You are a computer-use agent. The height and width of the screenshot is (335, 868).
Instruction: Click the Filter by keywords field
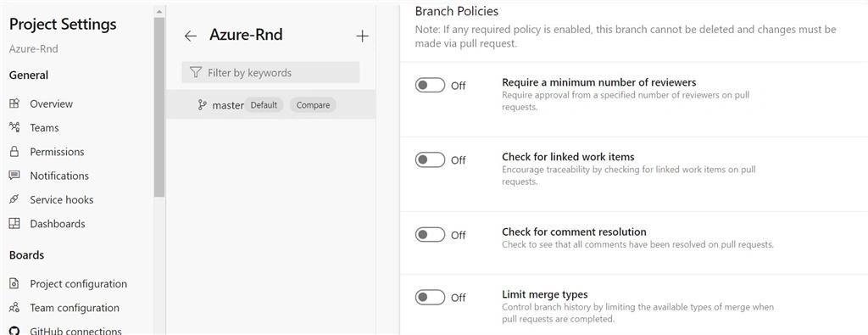pos(270,73)
